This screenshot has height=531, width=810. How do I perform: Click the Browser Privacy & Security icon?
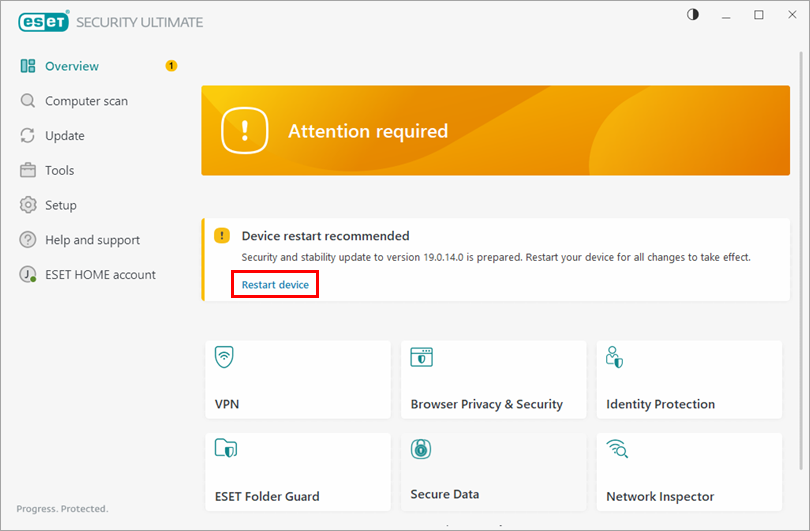click(421, 358)
